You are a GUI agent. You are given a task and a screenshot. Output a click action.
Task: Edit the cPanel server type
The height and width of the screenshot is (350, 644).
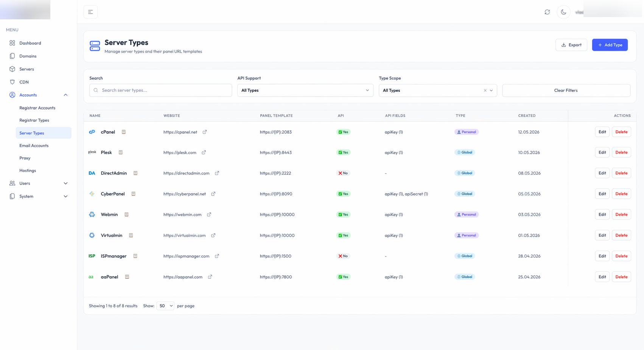tap(602, 132)
